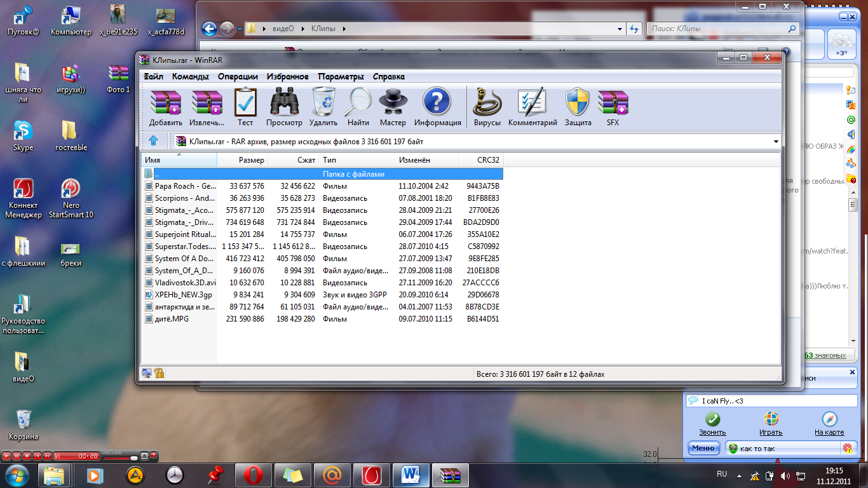Pause in the red mini player widget
868x488 pixels.
pyautogui.click(x=17, y=456)
